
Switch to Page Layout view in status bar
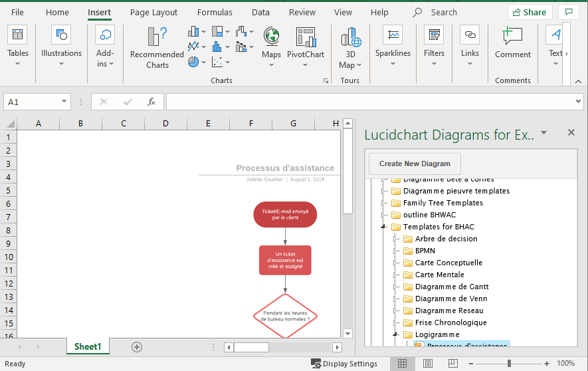point(428,363)
